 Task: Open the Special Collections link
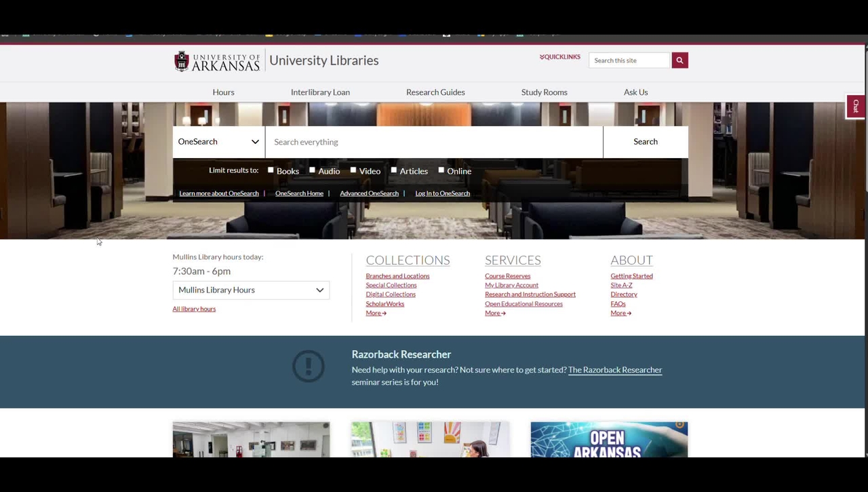(391, 285)
